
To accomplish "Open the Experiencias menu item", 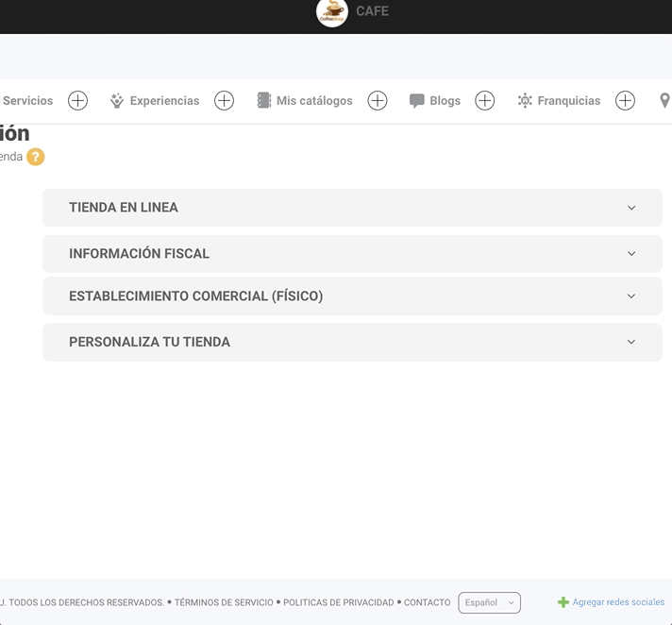I will pyautogui.click(x=164, y=101).
